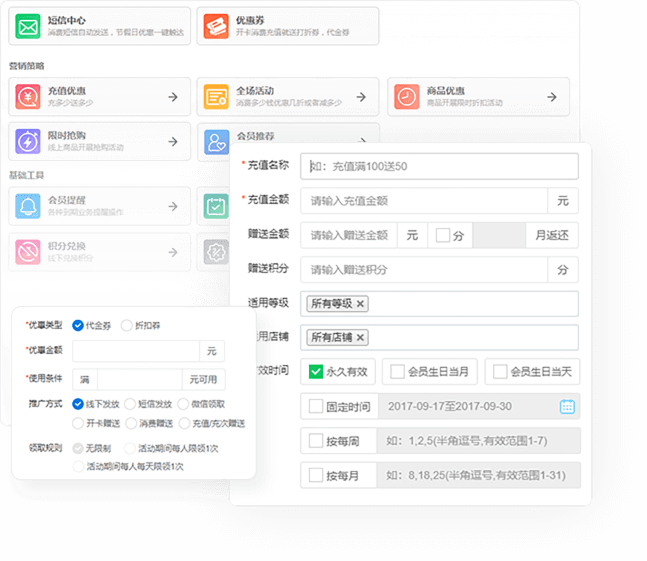Click the 月返还 months field
Screen dimensions: 647x561
pos(499,235)
